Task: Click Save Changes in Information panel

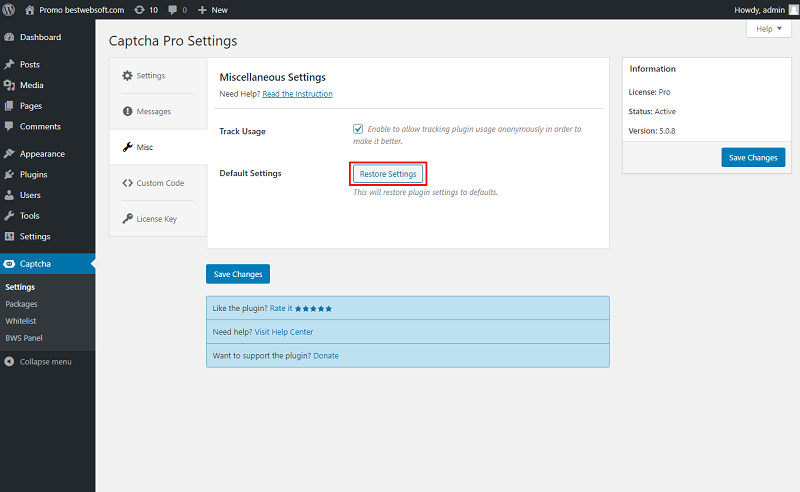Action: point(753,158)
